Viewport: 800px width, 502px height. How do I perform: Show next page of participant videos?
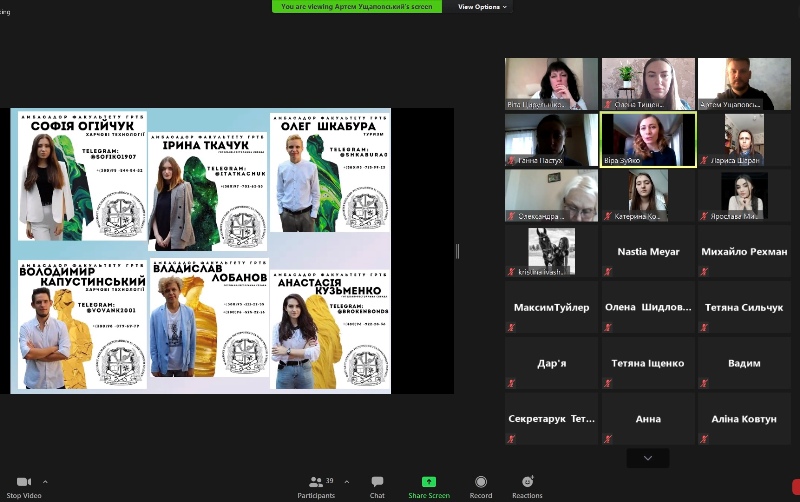(648, 458)
